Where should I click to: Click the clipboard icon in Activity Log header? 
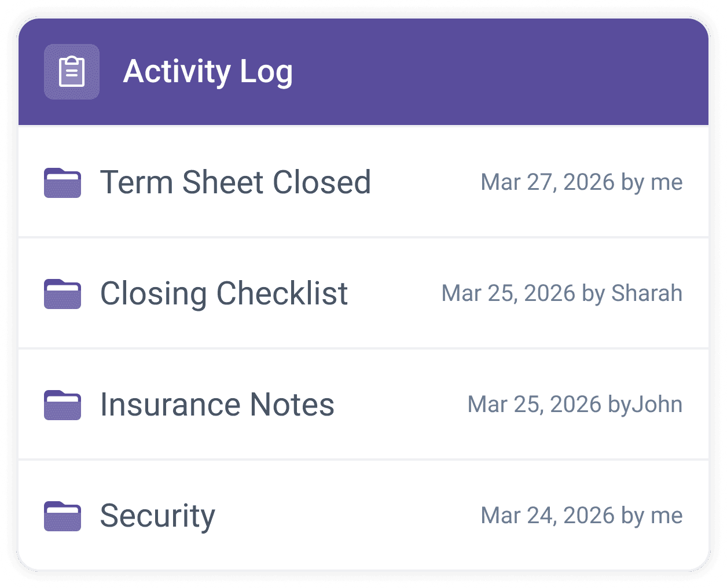(72, 72)
